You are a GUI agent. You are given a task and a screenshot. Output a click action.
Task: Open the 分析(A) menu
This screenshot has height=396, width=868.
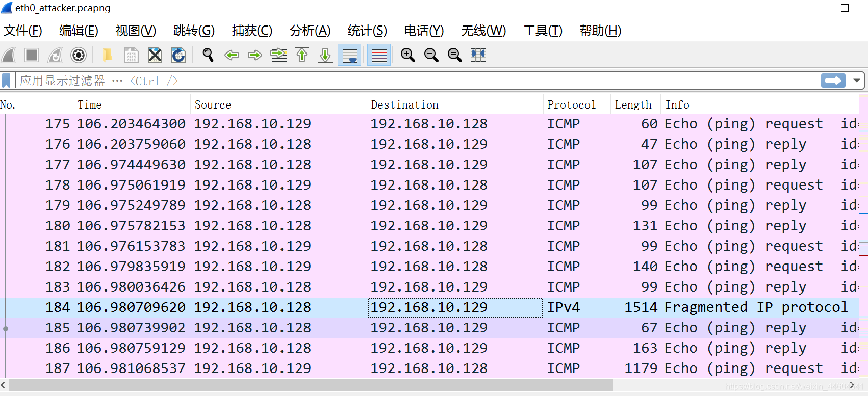[310, 31]
